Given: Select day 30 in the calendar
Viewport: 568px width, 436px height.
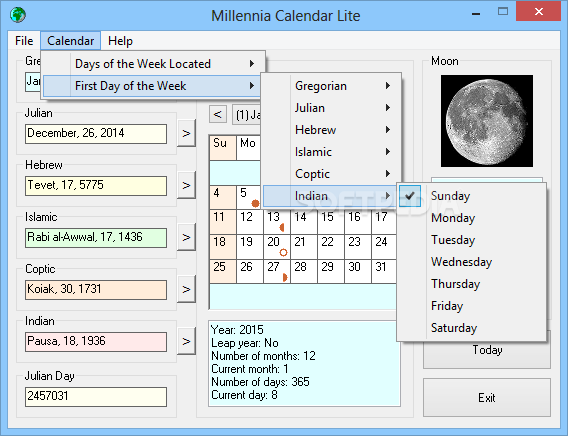Looking at the screenshot, I should click(358, 272).
